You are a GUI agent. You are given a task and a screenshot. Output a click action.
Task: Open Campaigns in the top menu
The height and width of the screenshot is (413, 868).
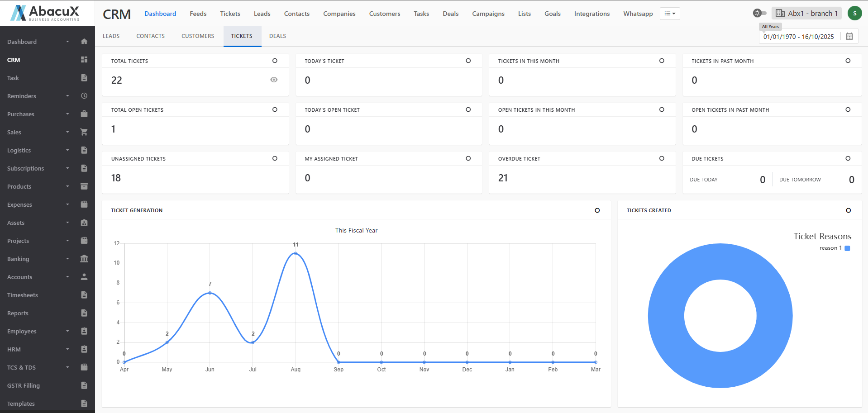[x=488, y=14]
